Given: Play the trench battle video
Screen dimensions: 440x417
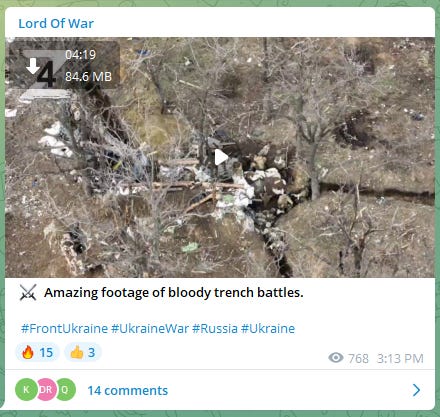Looking at the screenshot, I should 221,157.
